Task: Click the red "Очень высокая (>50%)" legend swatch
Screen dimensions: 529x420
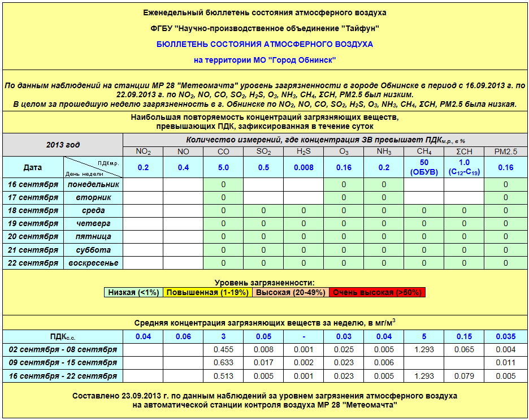Action: click(376, 292)
